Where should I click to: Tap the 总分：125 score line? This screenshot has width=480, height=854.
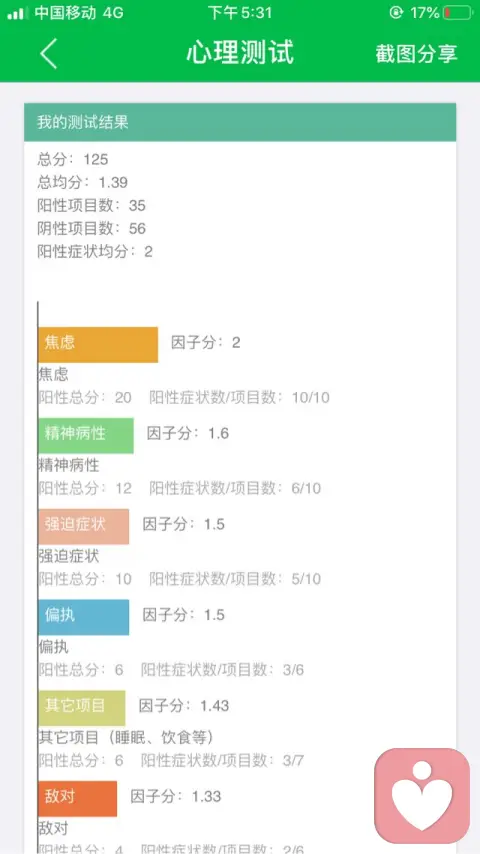click(x=73, y=160)
